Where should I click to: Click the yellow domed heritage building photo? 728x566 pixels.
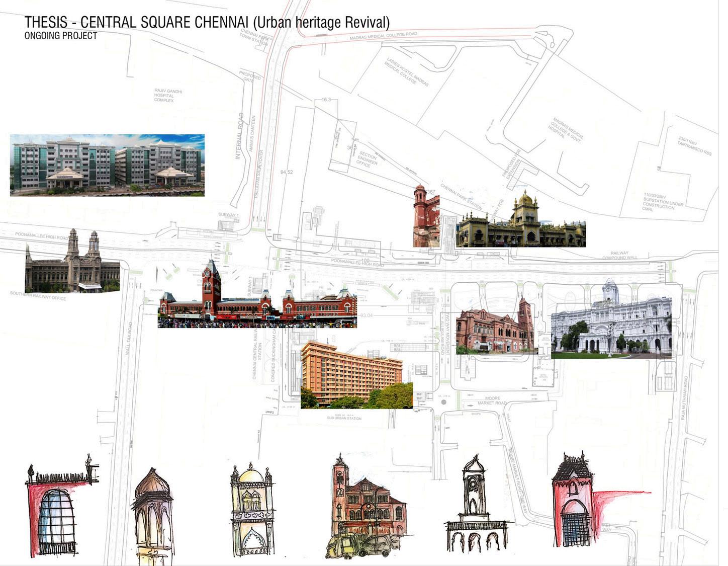click(x=521, y=219)
